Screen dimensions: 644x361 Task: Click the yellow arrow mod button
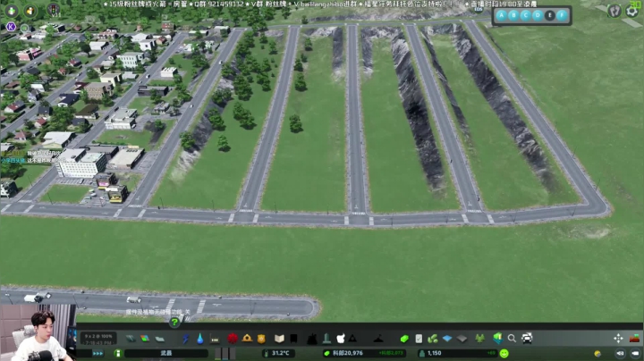(30, 11)
